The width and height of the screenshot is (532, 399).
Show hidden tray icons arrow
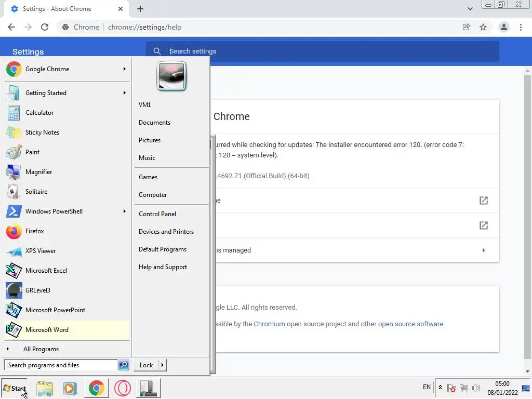(440, 387)
